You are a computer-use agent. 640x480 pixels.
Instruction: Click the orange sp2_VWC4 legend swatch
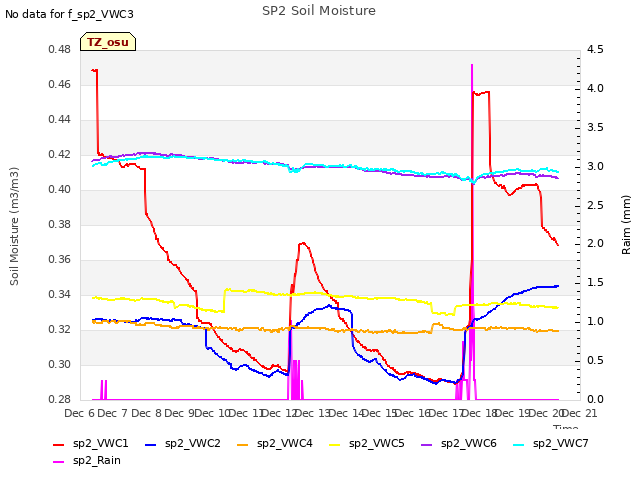coord(242,444)
